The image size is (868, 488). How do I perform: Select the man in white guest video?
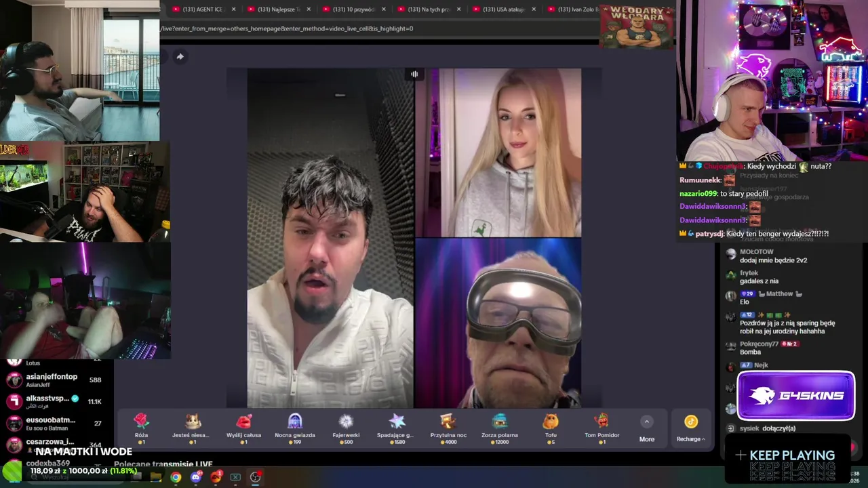click(x=330, y=238)
